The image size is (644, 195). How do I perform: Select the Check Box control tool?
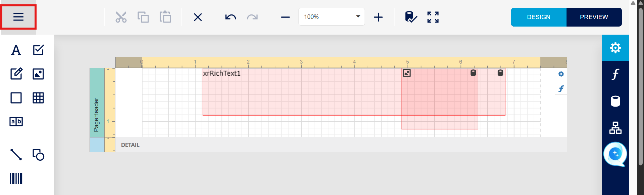coord(38,50)
